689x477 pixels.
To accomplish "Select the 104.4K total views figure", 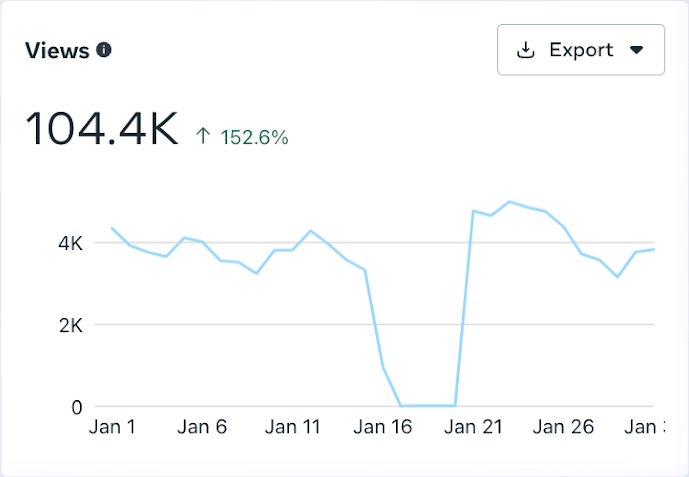I will click(101, 130).
